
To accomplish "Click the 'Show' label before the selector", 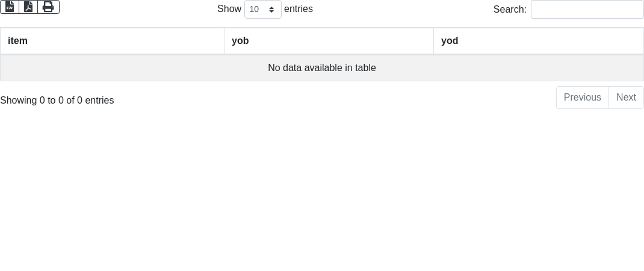I will pos(229,8).
